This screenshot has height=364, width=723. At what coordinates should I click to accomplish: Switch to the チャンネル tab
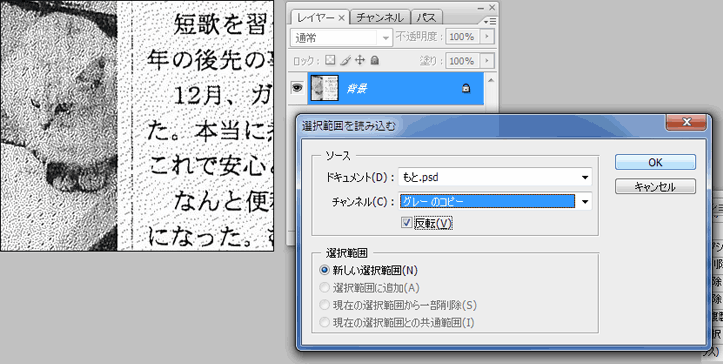click(x=380, y=18)
